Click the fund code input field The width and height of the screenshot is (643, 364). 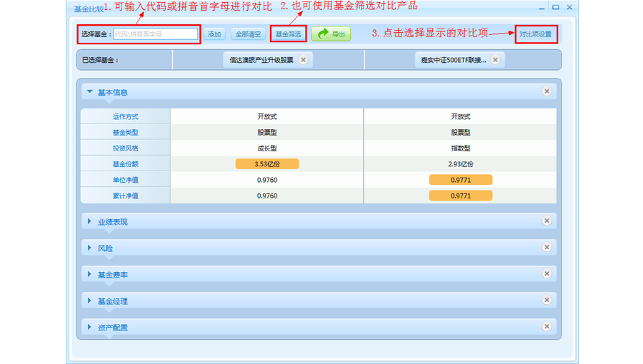155,34
